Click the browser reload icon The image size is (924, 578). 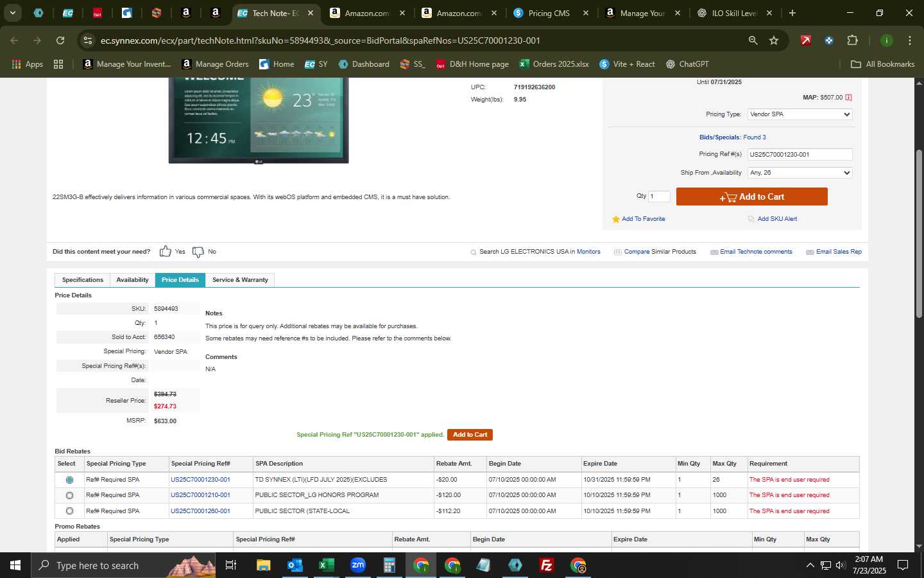(60, 40)
